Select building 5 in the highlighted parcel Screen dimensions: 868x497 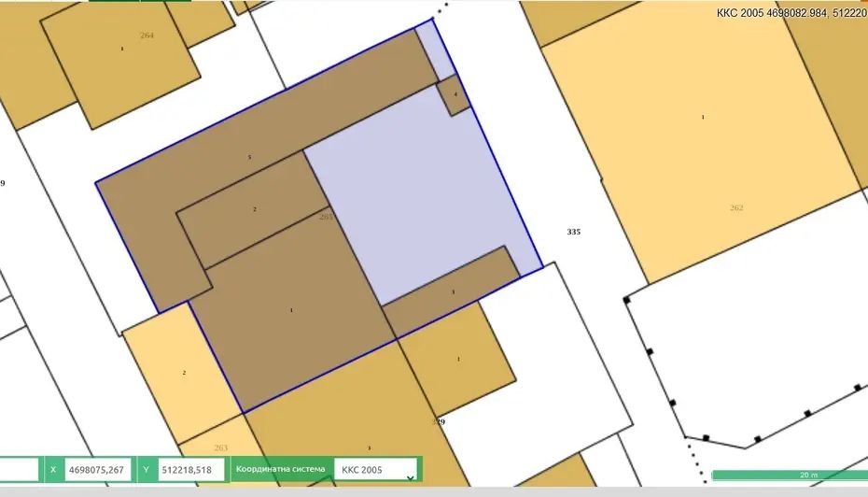tap(249, 157)
